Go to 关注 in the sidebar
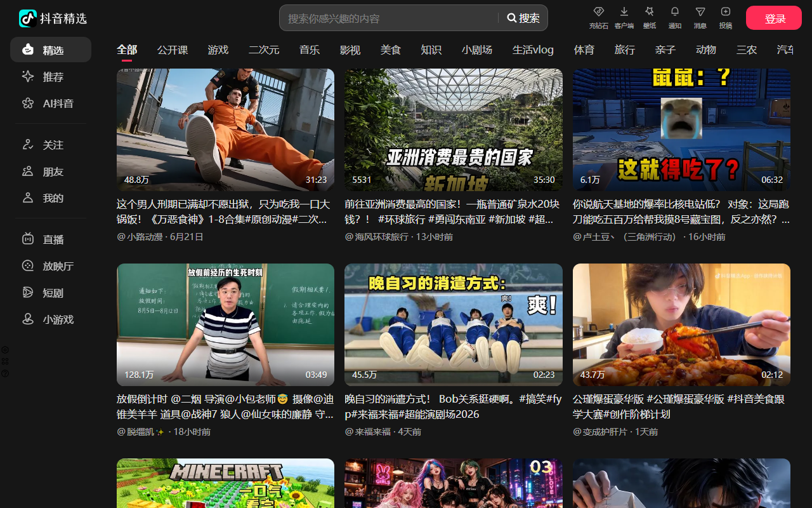 [51, 145]
